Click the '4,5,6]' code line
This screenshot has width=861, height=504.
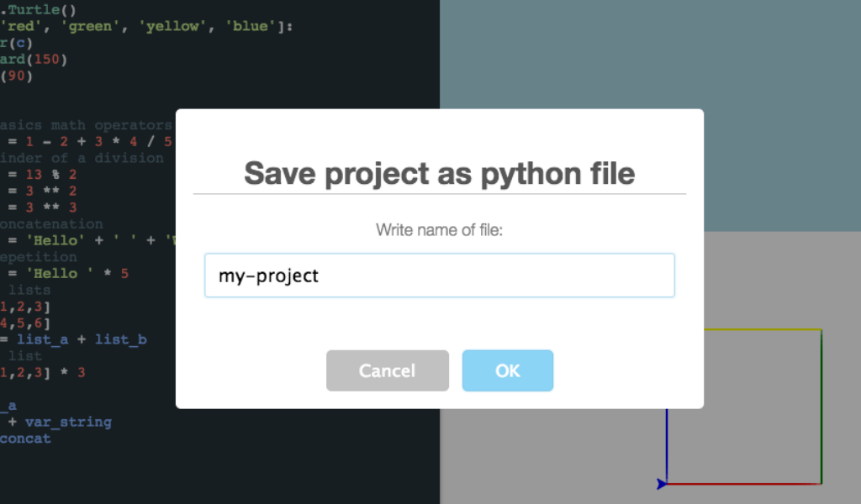[25, 323]
